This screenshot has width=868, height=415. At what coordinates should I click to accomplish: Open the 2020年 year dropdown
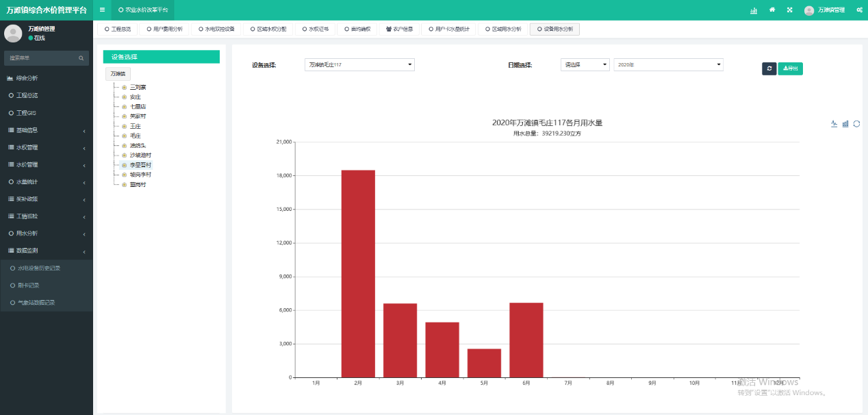668,64
